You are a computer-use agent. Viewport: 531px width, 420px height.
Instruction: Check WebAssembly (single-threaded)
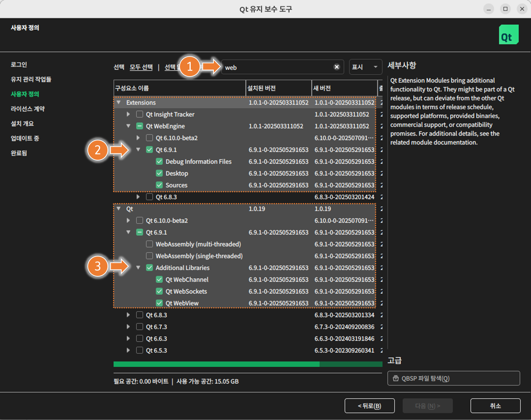(x=149, y=256)
